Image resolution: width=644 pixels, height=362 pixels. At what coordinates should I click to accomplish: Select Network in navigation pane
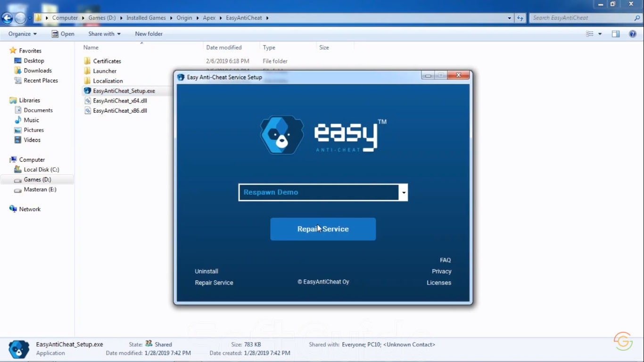30,209
